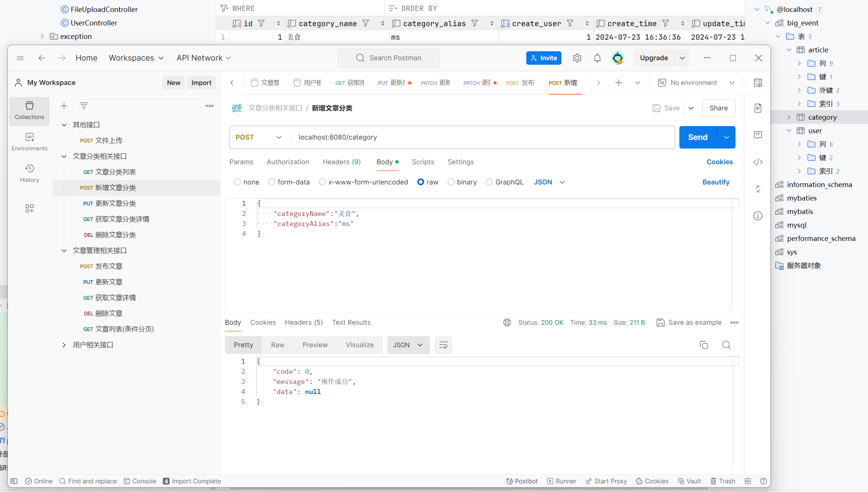
Task: Open the Environments sidebar panel
Action: click(x=29, y=142)
